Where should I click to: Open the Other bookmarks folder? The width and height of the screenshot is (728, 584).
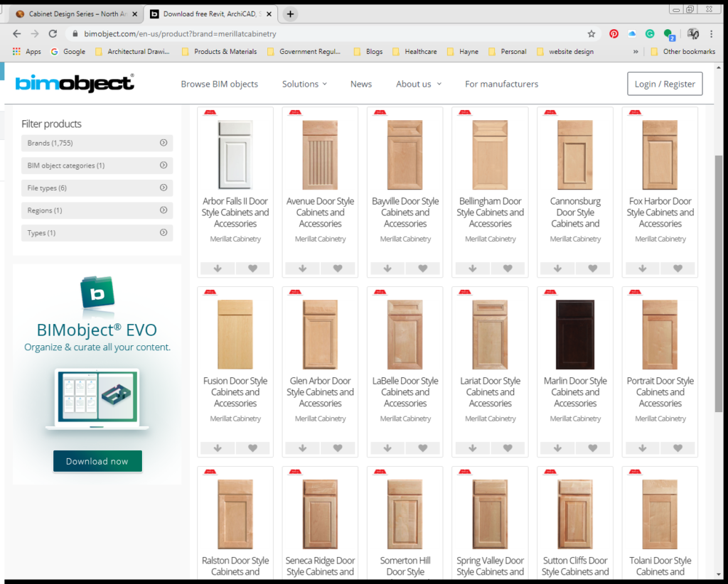683,51
